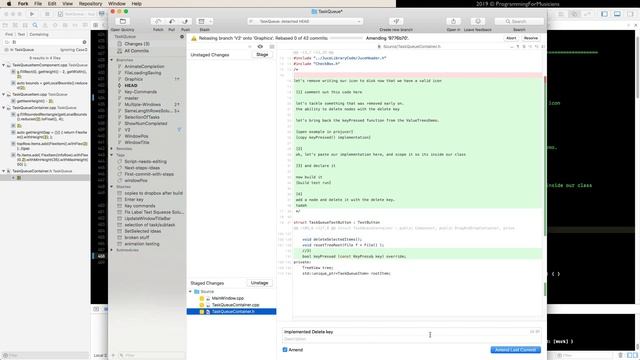Toggle the Xcode bottom debug area icon

617,14
